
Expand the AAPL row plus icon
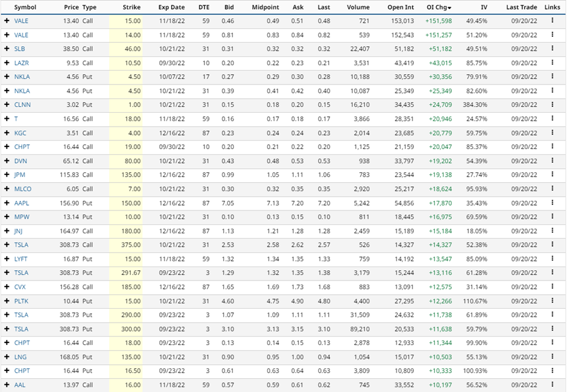pyautogui.click(x=7, y=203)
